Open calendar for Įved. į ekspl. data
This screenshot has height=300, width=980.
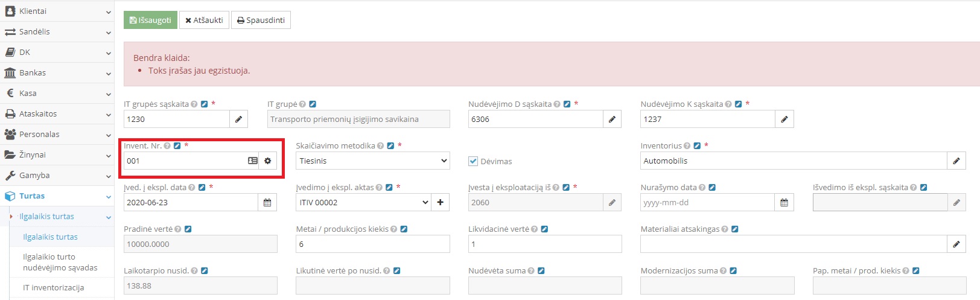click(x=267, y=203)
